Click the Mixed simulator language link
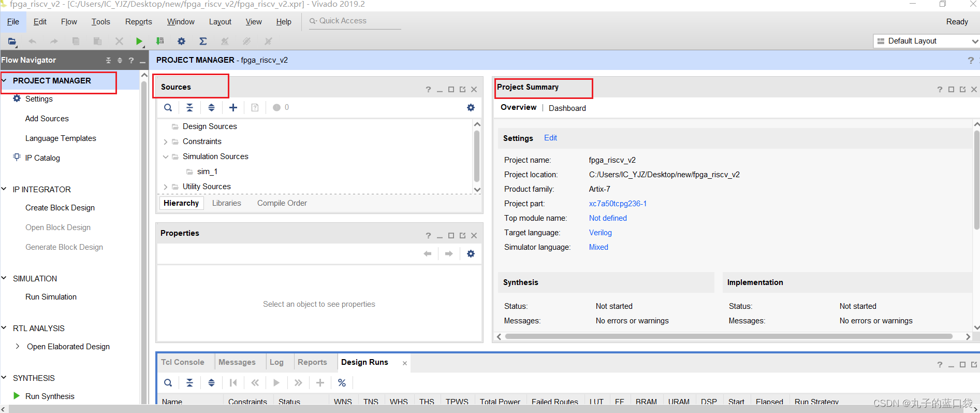Viewport: 980px width, 413px height. click(598, 247)
